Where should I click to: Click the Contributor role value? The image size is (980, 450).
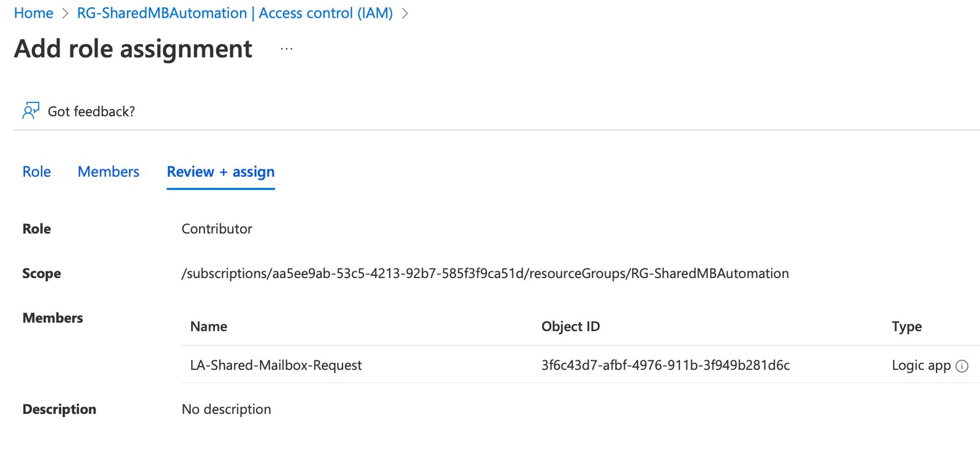[216, 228]
